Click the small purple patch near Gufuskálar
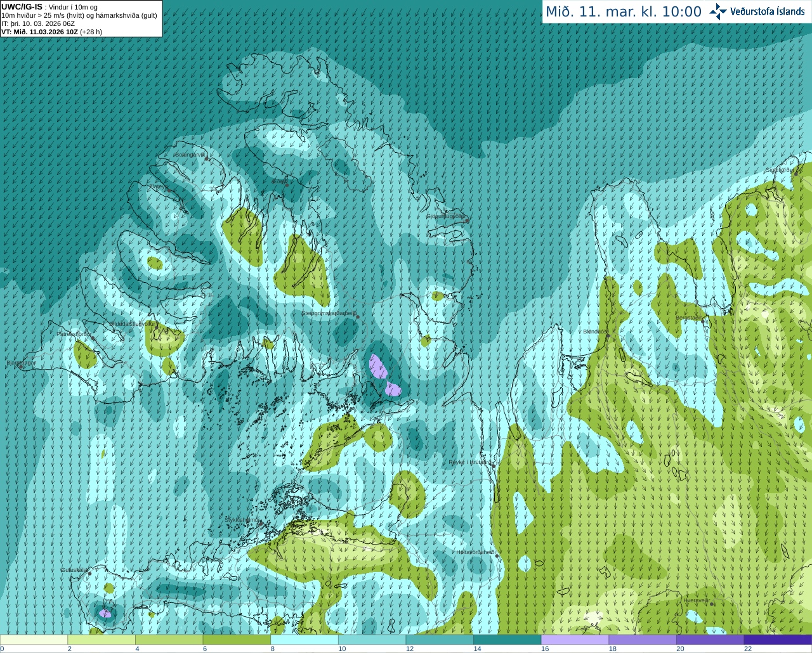The height and width of the screenshot is (653, 812). 105,613
